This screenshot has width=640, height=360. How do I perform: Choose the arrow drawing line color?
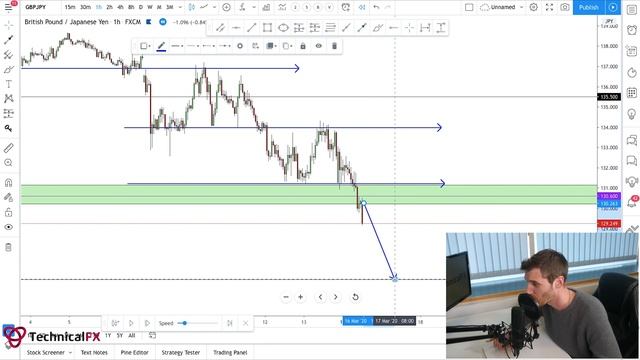(x=161, y=46)
